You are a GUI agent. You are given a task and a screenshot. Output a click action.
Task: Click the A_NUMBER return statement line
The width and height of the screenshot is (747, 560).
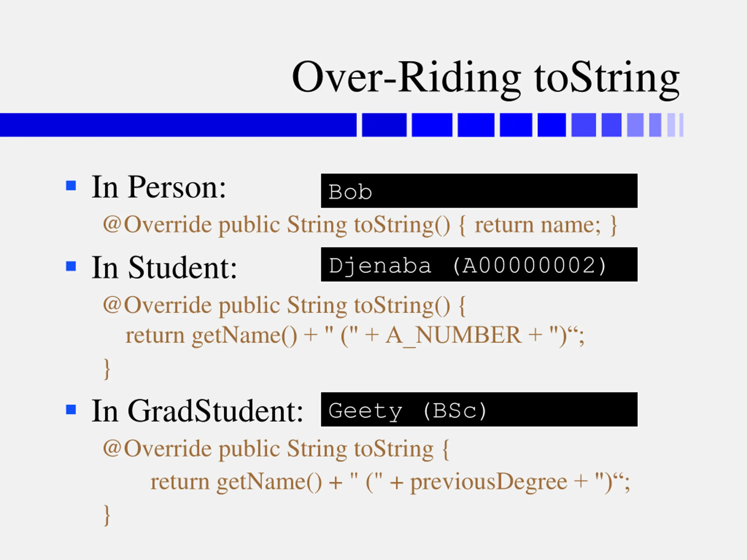coord(355,336)
